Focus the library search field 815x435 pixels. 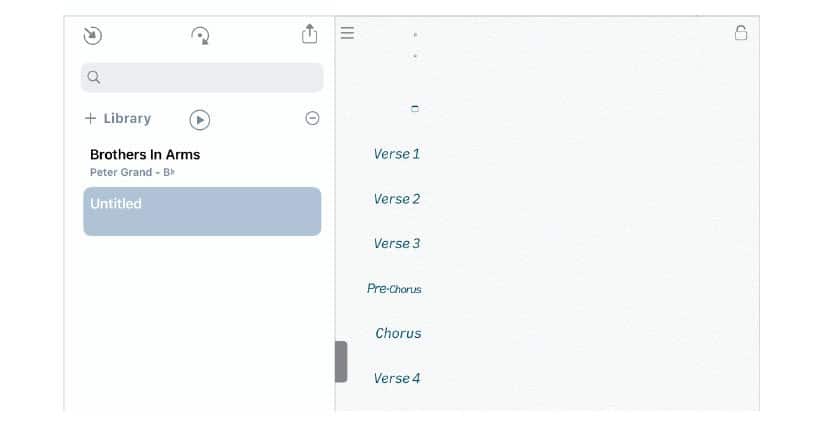[202, 77]
